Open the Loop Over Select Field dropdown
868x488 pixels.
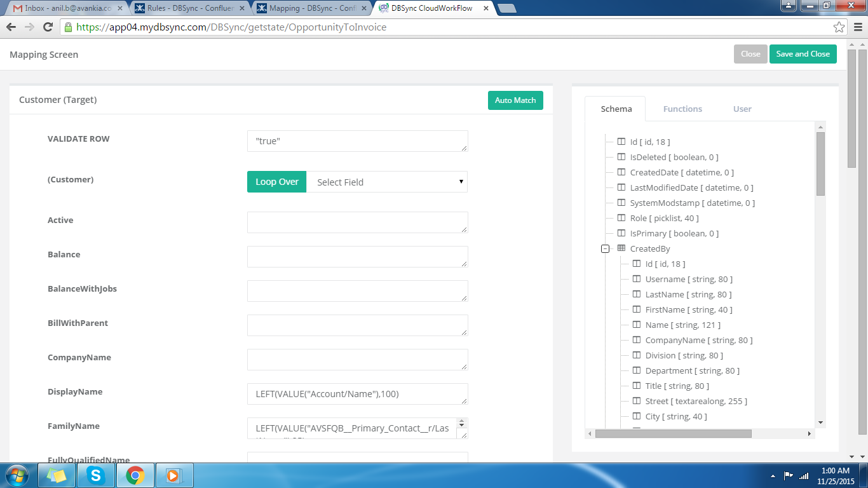coord(387,182)
